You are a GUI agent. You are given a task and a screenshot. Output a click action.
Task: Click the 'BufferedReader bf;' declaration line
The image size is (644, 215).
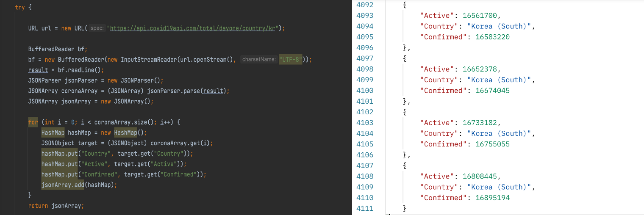58,49
